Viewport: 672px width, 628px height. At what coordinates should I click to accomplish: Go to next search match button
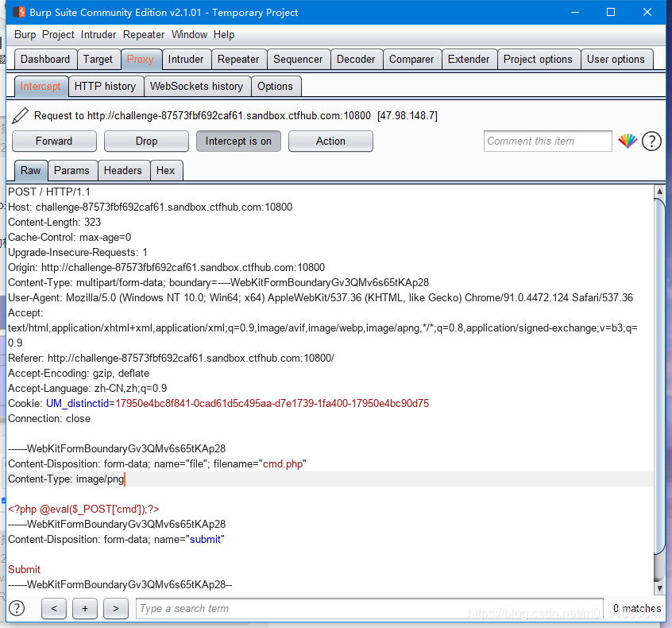(116, 608)
